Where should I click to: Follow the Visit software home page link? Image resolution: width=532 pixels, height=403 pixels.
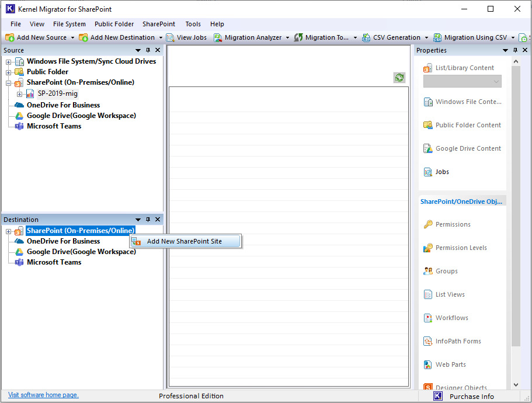[43, 395]
